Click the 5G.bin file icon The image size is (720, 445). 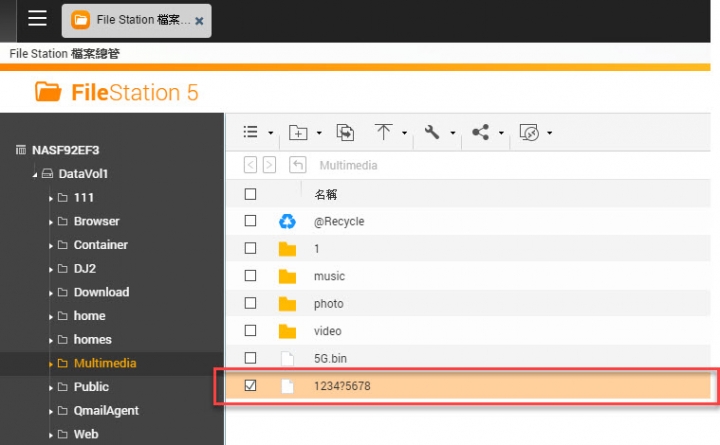(x=287, y=358)
